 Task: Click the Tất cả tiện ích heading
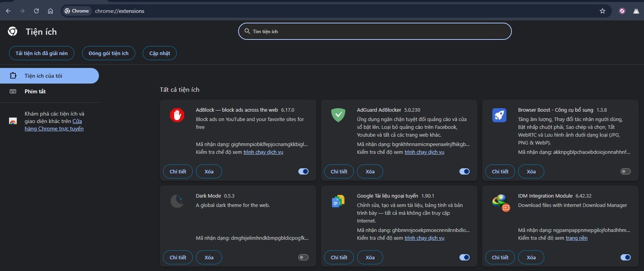pos(179,89)
